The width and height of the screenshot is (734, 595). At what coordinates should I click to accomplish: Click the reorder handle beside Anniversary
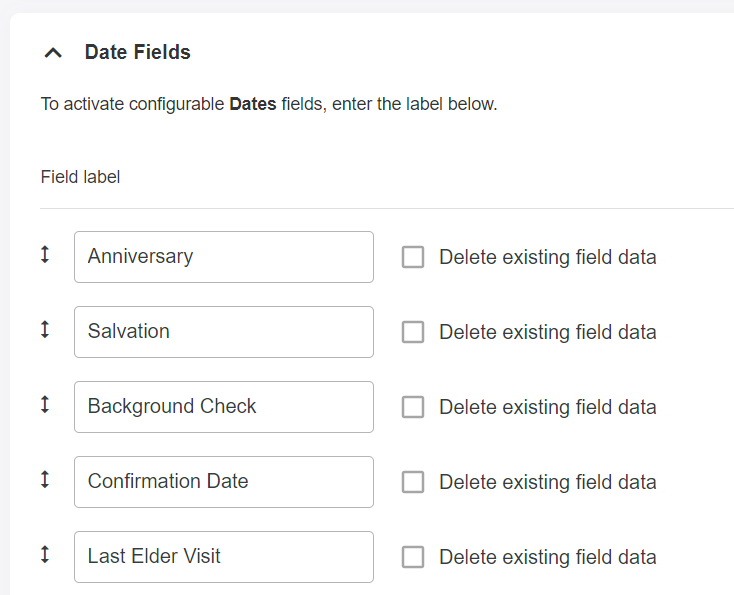[44, 256]
